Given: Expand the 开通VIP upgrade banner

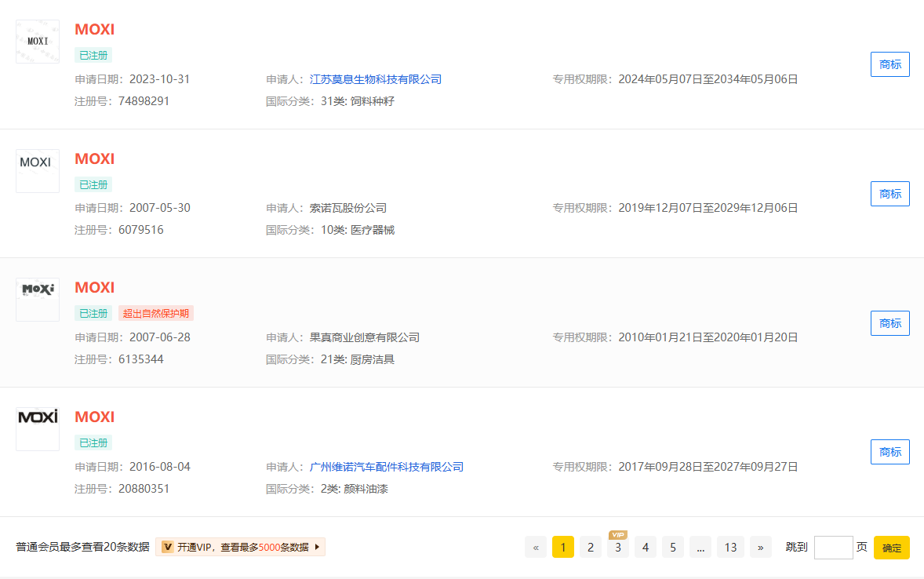Looking at the screenshot, I should click(240, 548).
